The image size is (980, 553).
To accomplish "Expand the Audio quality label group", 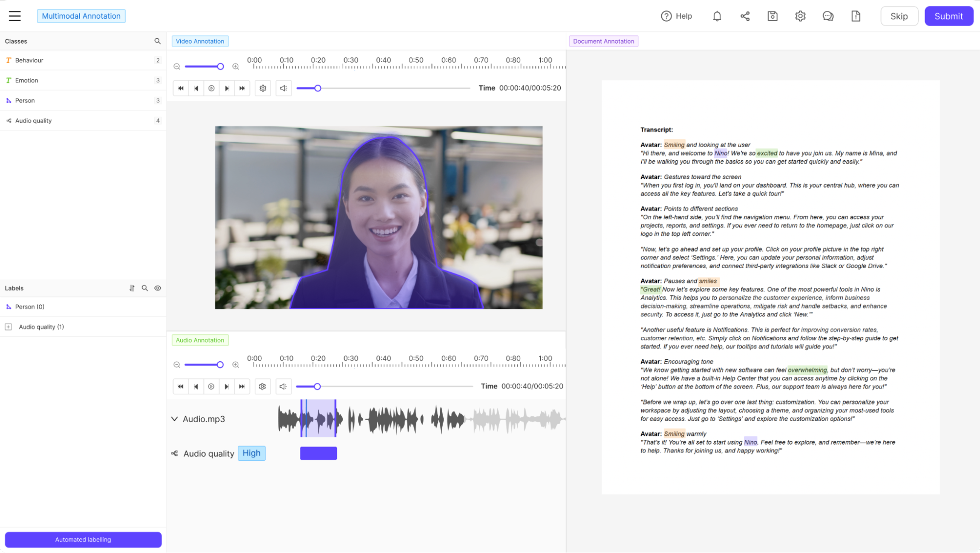I will pyautogui.click(x=8, y=327).
